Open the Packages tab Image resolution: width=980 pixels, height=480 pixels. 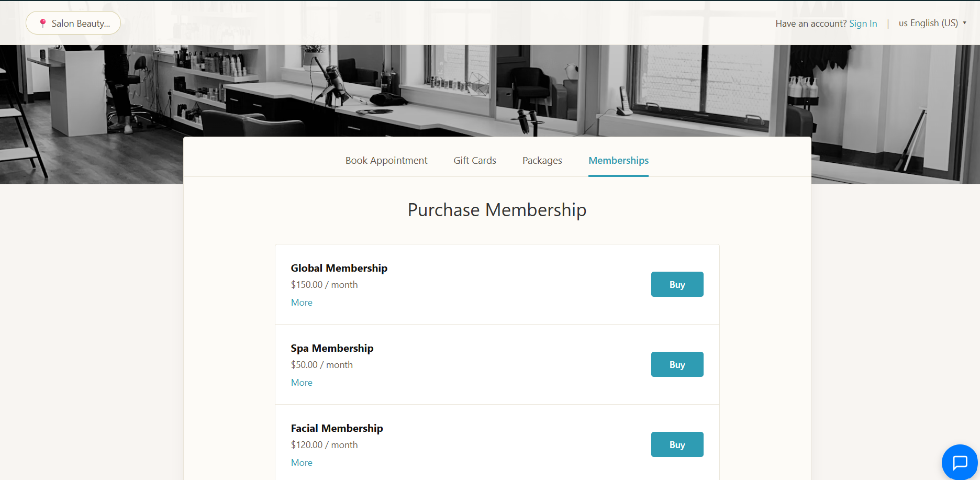pyautogui.click(x=542, y=160)
